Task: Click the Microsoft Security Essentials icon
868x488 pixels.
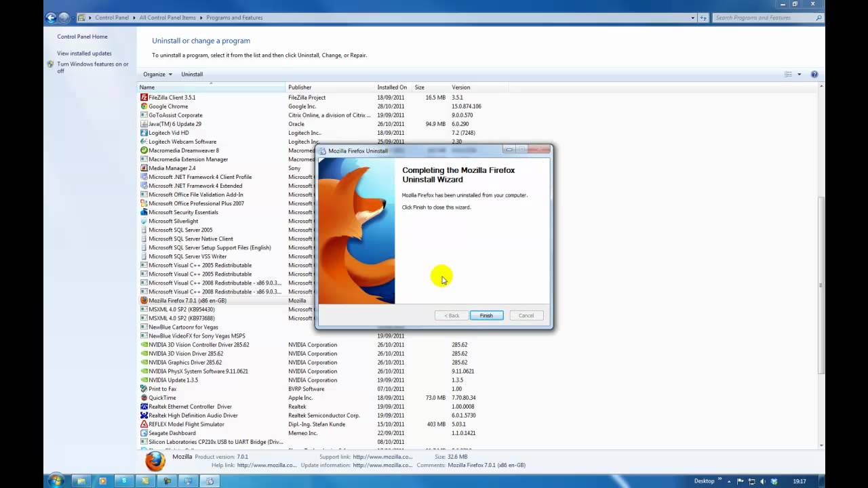Action: coord(144,212)
